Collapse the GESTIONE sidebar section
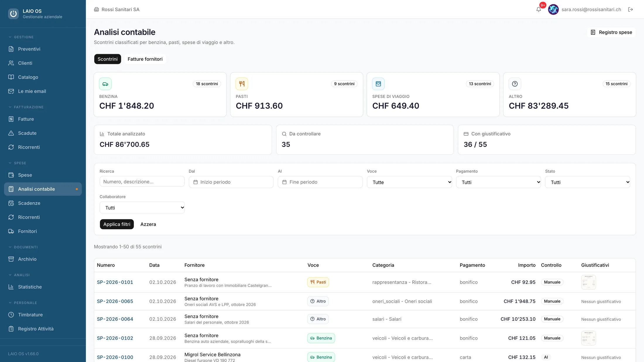This screenshot has width=644, height=362. coord(21,37)
